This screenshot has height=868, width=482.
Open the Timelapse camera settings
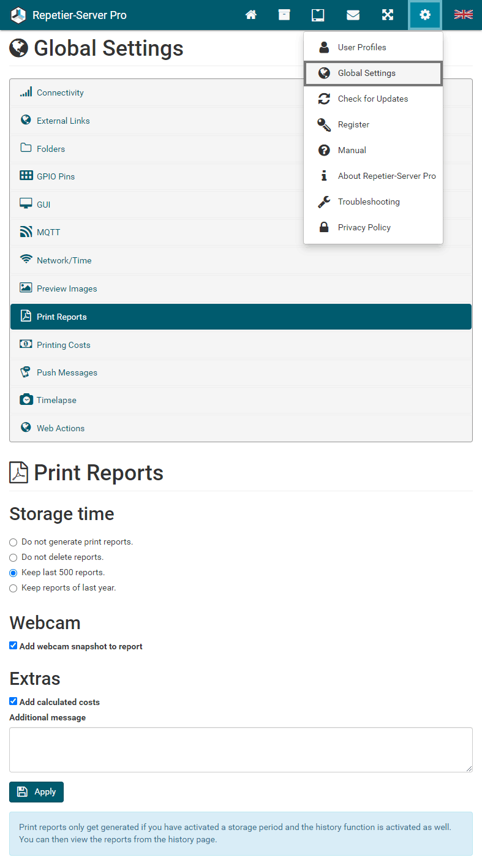point(56,400)
